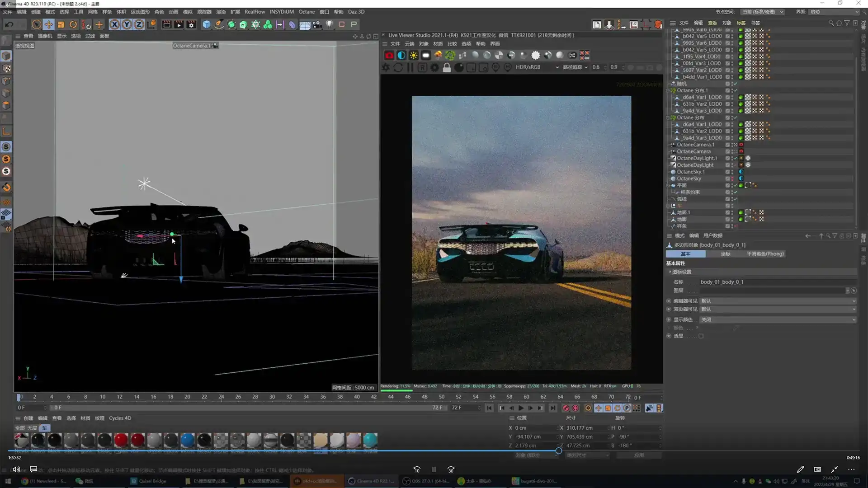Screen dimensions: 868x488
Task: Switch to the 坐标 attributes tab
Action: click(x=725, y=254)
